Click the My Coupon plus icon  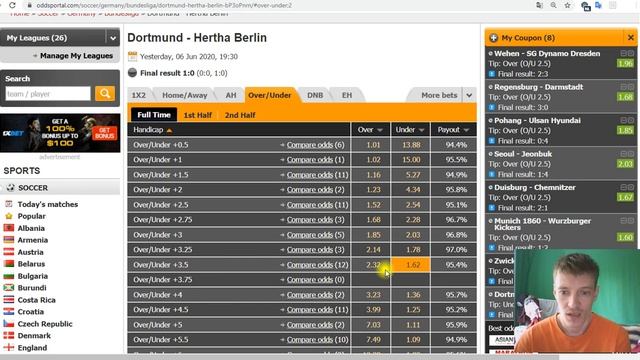coord(493,38)
